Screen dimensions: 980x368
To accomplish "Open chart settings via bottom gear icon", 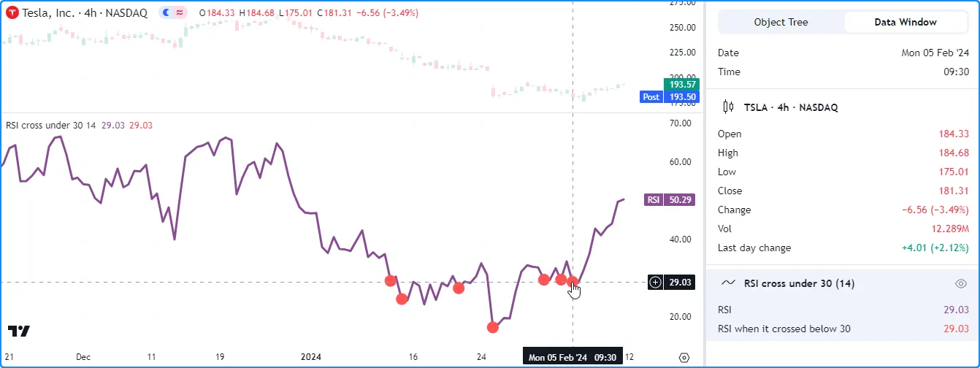I will pyautogui.click(x=684, y=358).
